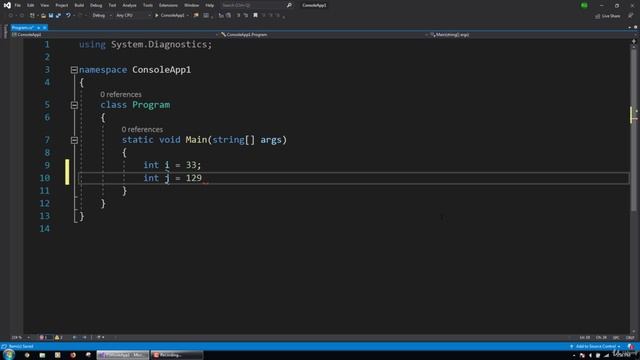Click the Live Share button
This screenshot has height=360, width=640.
pyautogui.click(x=607, y=16)
